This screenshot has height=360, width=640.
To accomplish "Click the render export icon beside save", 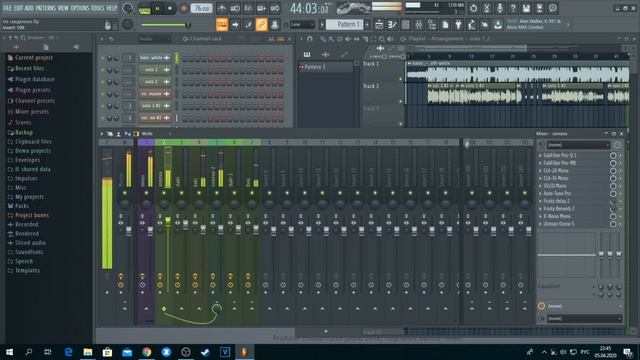I will click(540, 8).
